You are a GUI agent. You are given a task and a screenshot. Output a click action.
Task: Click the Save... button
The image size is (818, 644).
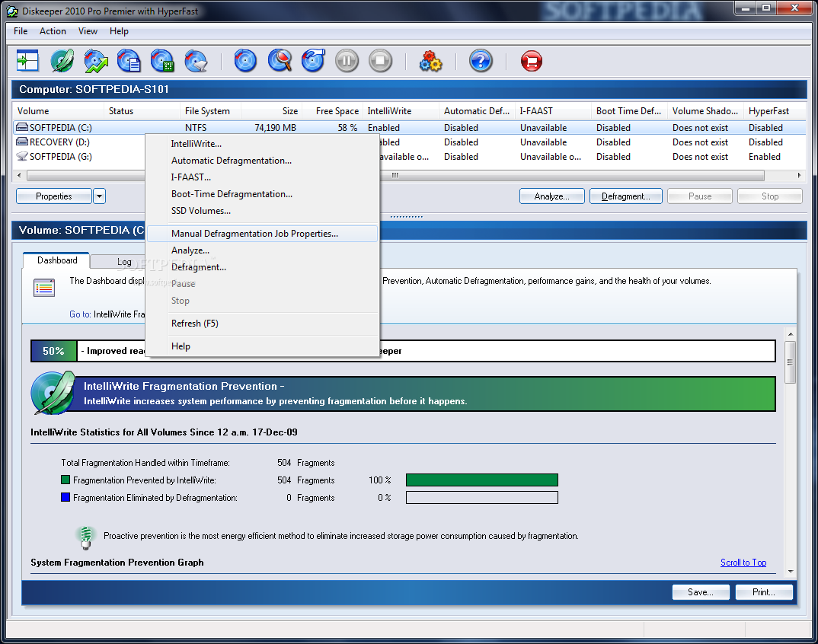point(701,591)
